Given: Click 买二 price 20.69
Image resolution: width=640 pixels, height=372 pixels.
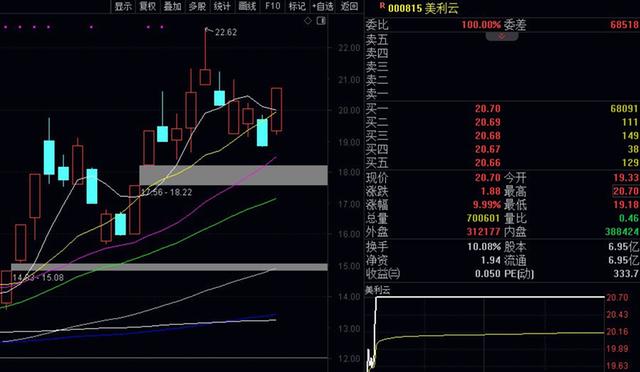Looking at the screenshot, I should (x=488, y=122).
